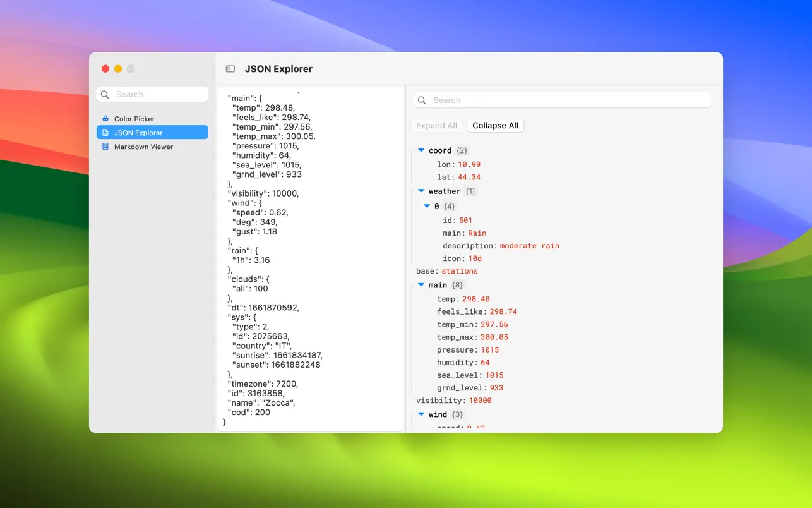The height and width of the screenshot is (508, 812).
Task: Click the JSON Explorer document icon
Action: [105, 133]
